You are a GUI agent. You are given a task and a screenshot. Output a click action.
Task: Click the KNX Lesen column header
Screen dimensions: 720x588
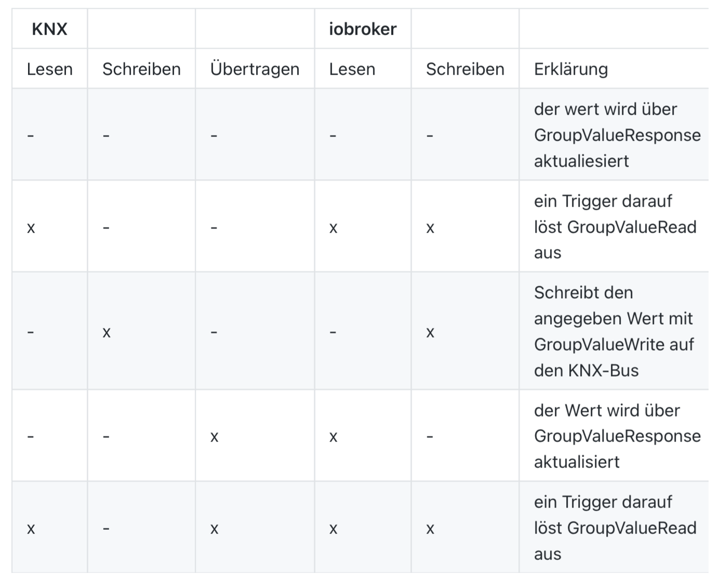tap(50, 69)
